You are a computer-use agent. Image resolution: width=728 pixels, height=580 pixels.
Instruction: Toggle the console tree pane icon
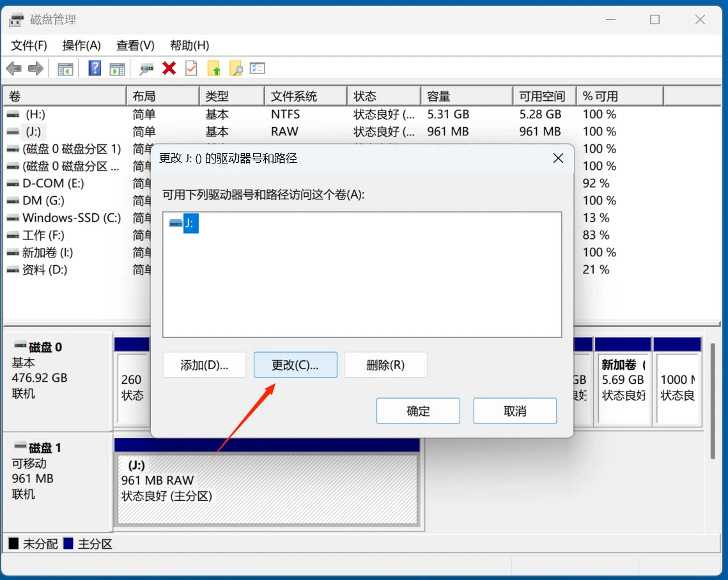click(65, 68)
